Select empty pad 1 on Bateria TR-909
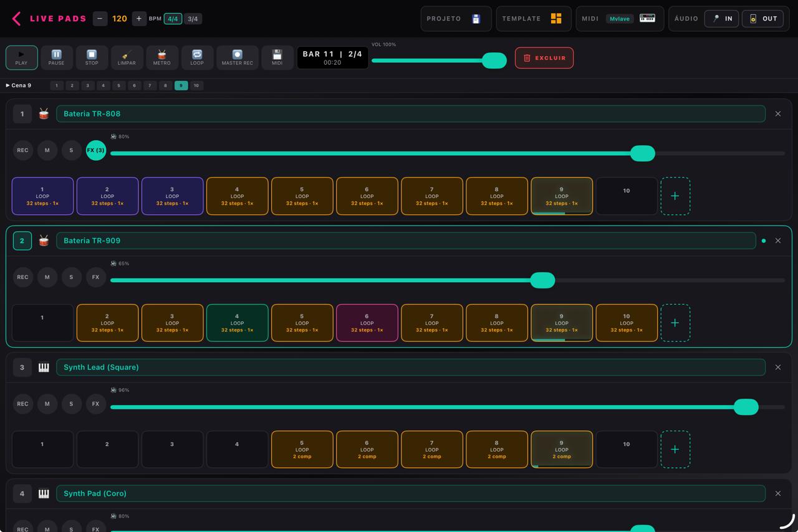The image size is (798, 532). [x=42, y=323]
